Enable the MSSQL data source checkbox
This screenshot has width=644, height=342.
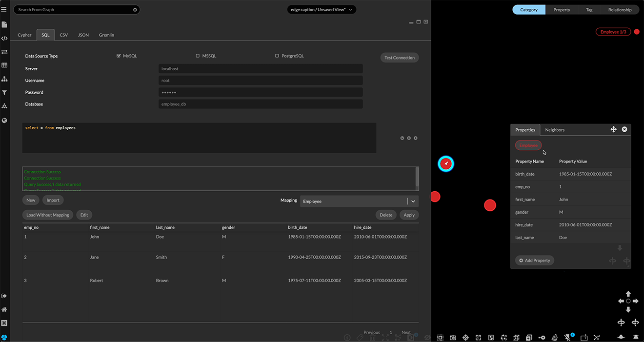pos(198,56)
